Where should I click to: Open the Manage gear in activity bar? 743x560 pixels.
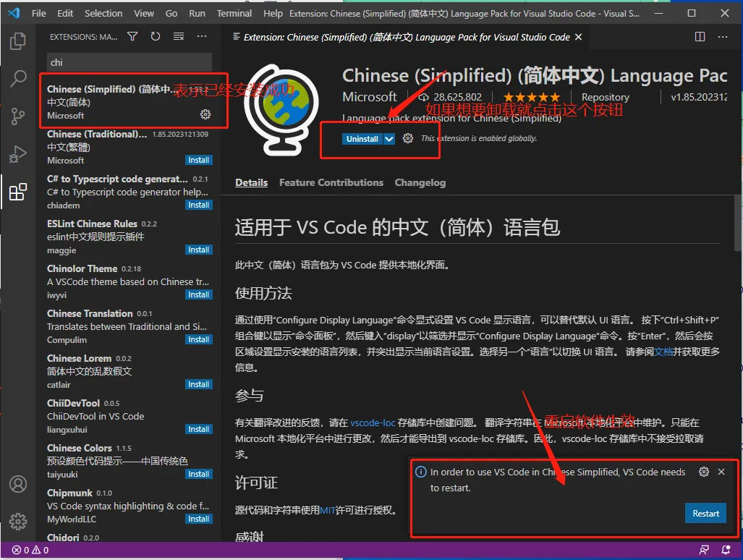(18, 522)
